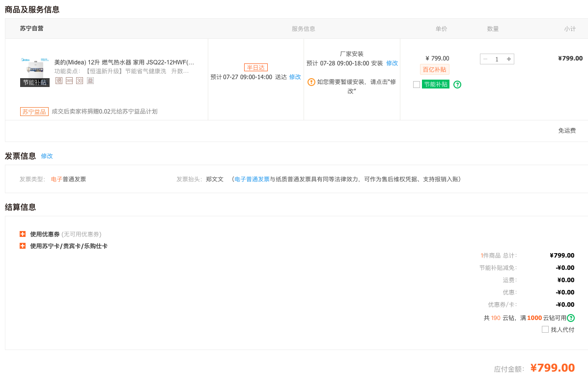This screenshot has height=377, width=588.
Task: Click the 百亿补贴 tag under price
Action: [x=435, y=69]
